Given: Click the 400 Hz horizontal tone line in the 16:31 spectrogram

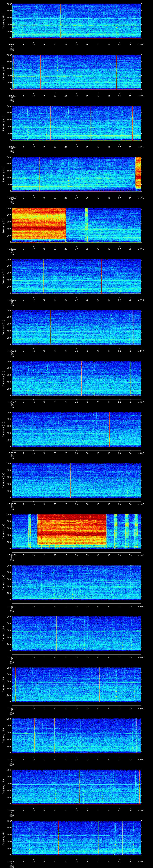Looking at the screenshot, I should coord(76,25).
